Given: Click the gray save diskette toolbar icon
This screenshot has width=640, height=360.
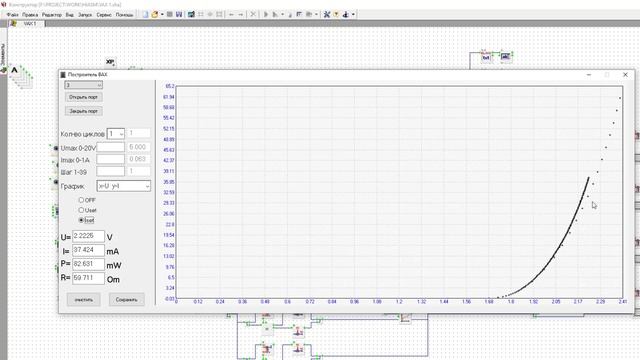Looking at the screenshot, I should pos(170,14).
